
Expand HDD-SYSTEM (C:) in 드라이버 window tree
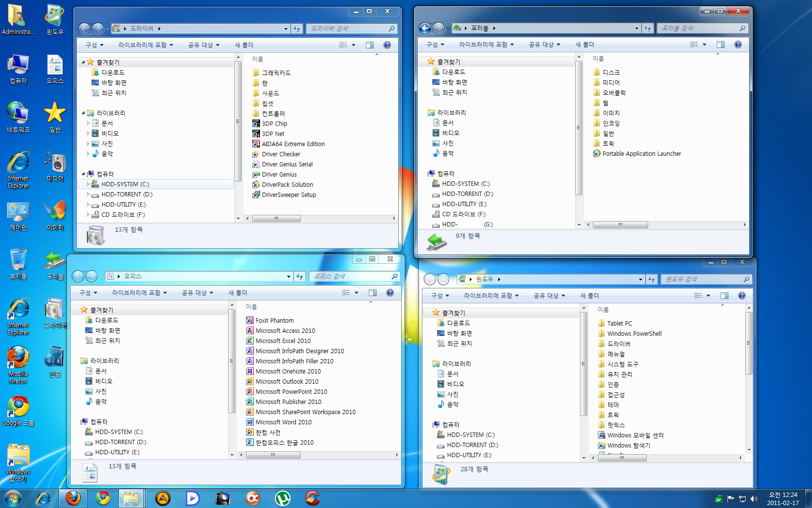[x=88, y=184]
